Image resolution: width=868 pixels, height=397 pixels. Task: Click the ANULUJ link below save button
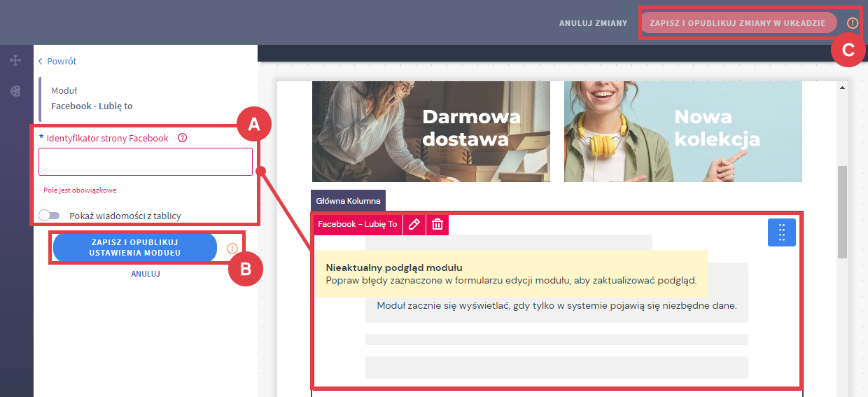[146, 274]
